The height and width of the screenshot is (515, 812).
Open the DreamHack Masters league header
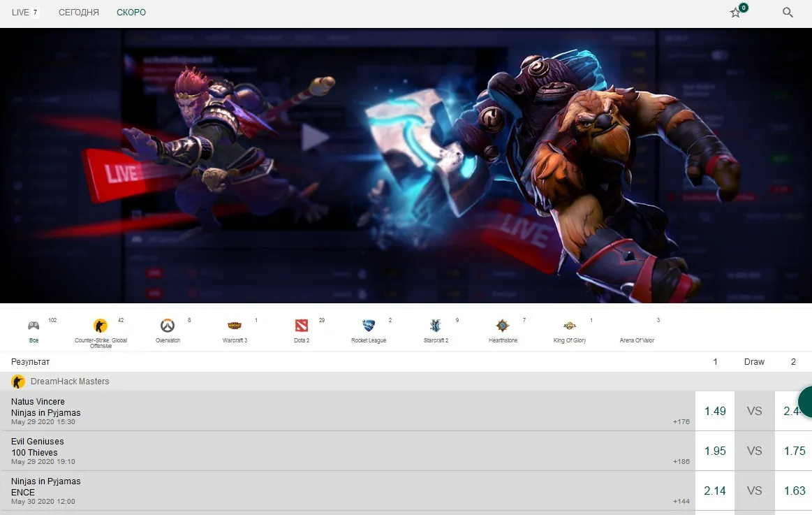click(x=406, y=382)
